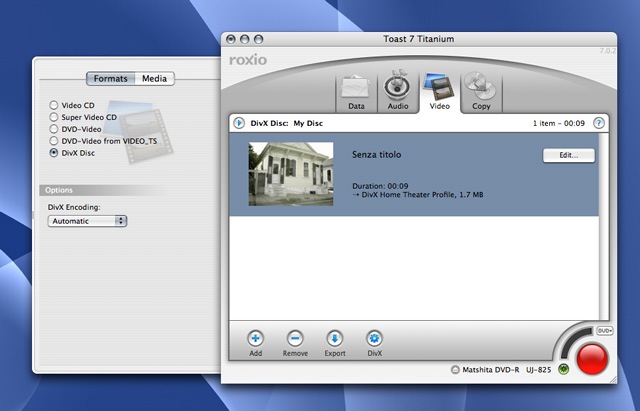
Task: Click the My Disc name field
Action: tap(308, 123)
